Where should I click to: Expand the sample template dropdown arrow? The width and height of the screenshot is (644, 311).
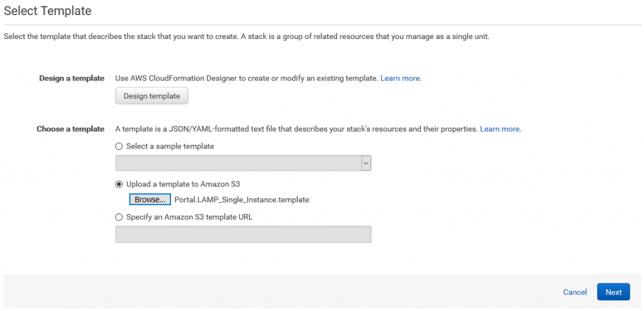tap(366, 163)
